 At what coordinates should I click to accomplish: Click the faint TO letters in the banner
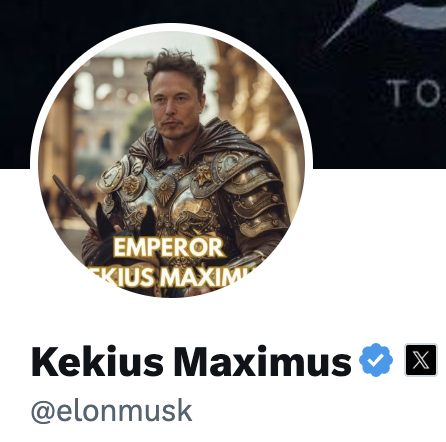coord(417,94)
